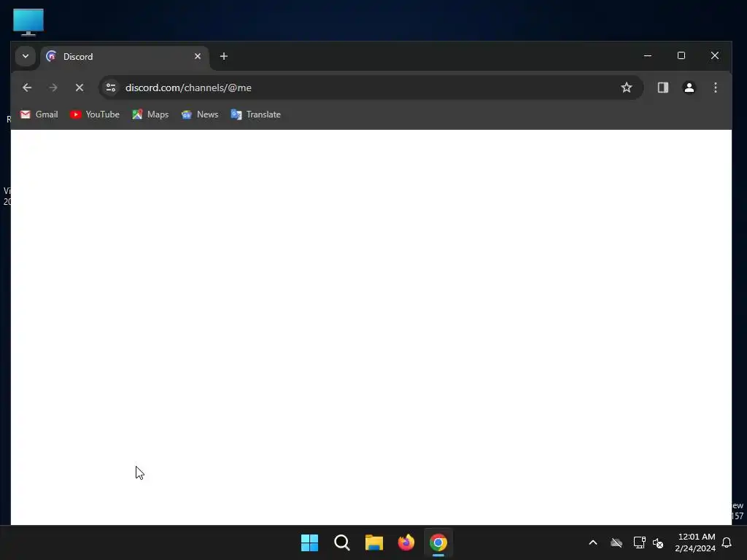
Task: Launch Firefox from taskbar
Action: (406, 542)
